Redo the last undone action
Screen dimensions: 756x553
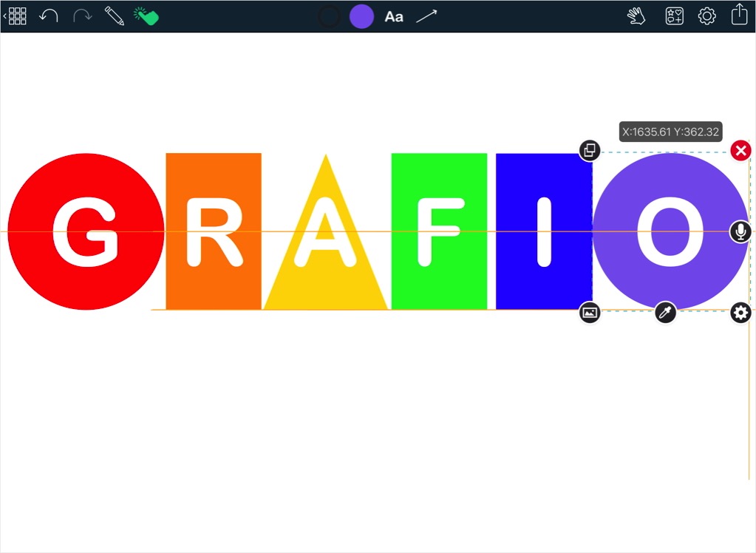[83, 16]
